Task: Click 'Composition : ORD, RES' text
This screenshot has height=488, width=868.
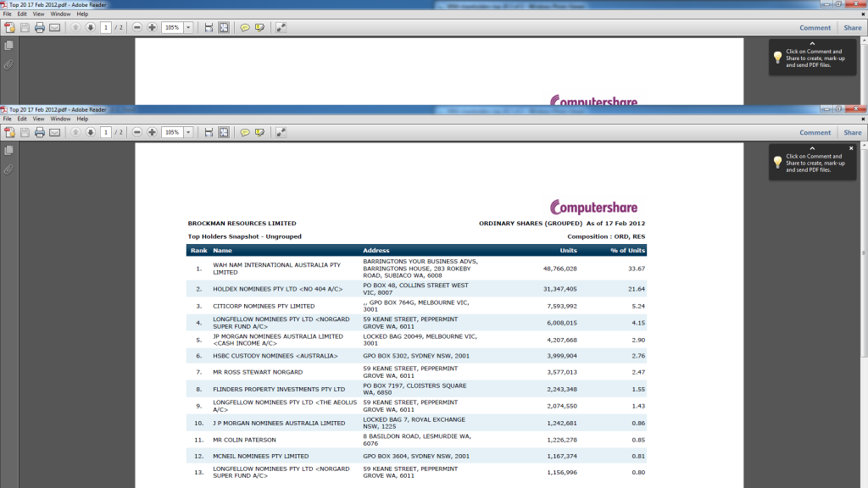Action: tap(606, 236)
